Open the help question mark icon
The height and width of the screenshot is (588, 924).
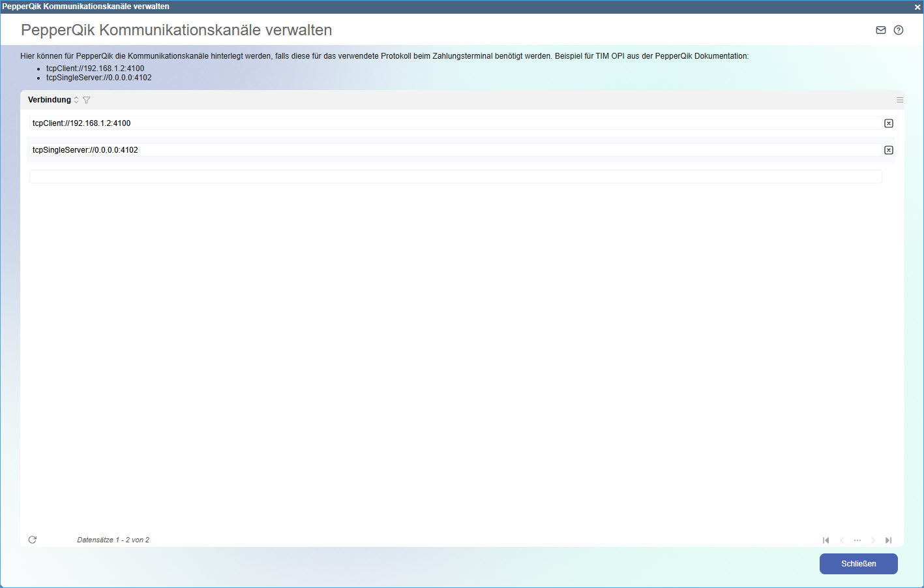(x=899, y=30)
